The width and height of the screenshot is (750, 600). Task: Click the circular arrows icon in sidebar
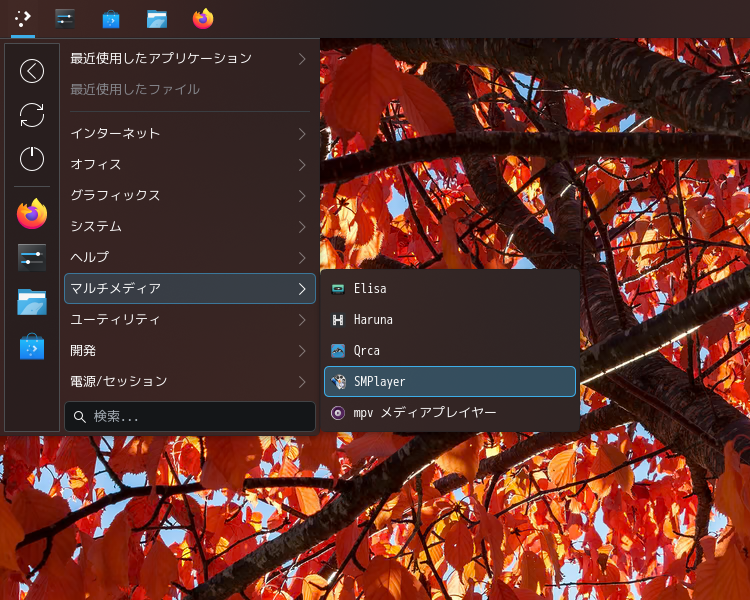point(32,115)
